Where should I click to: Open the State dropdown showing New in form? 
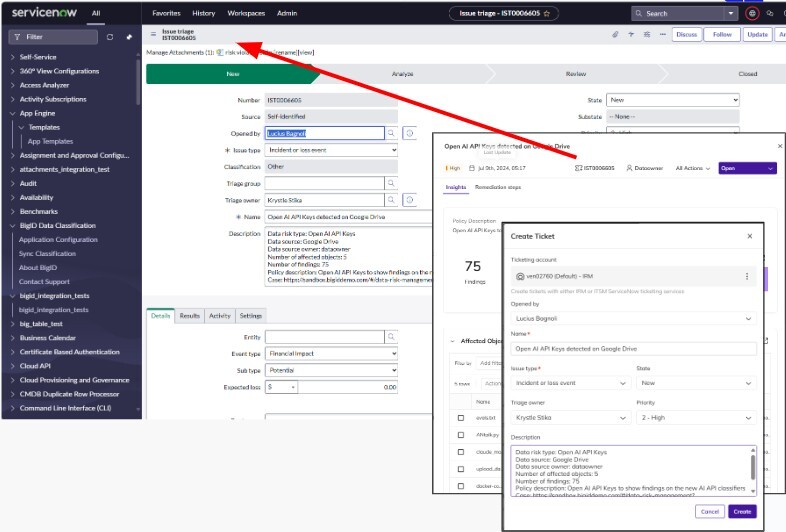click(x=673, y=100)
